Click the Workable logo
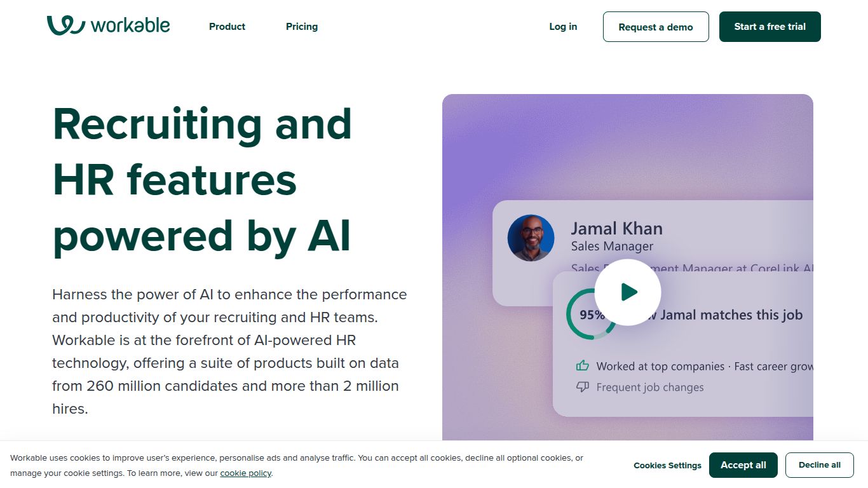Screen dimensions: 868x488 click(108, 25)
